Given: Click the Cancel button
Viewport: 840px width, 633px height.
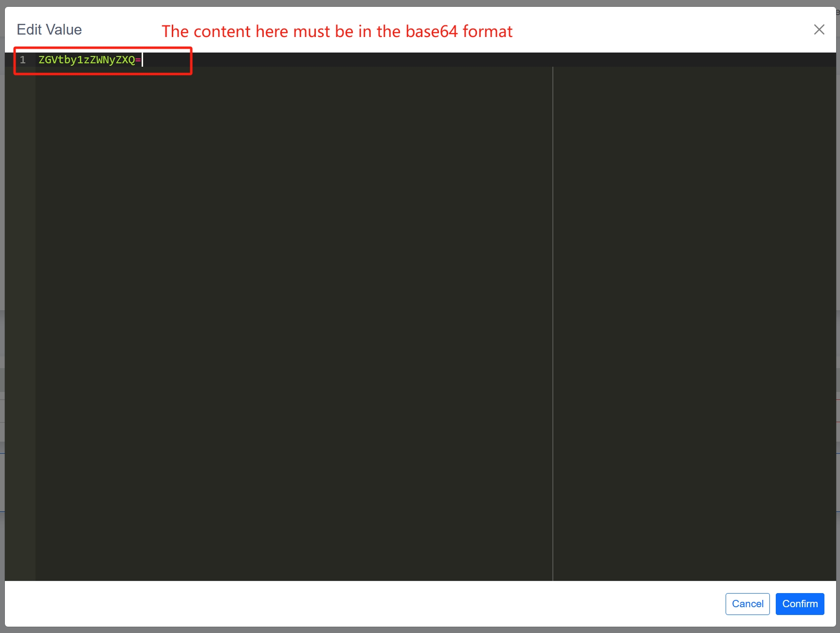Looking at the screenshot, I should (x=748, y=604).
